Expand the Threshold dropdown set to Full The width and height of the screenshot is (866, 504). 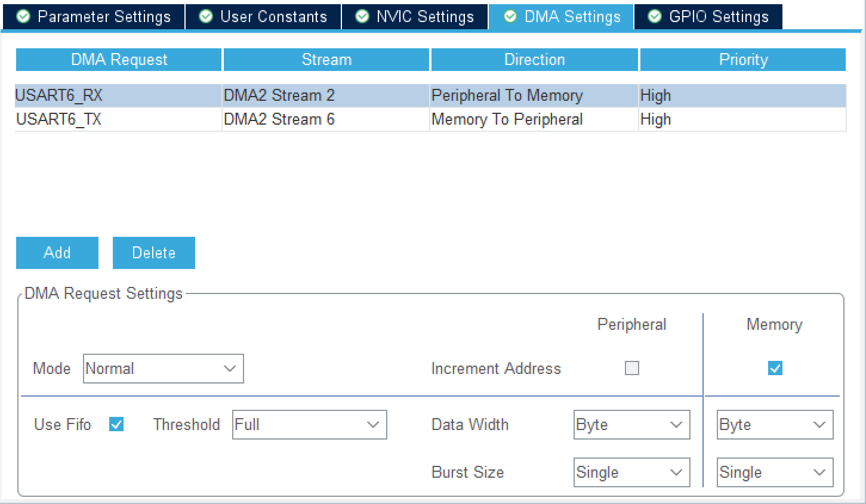tap(310, 425)
